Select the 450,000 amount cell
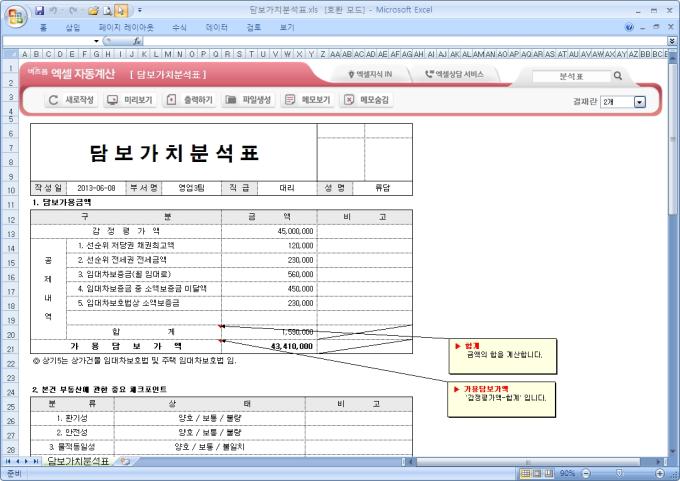The image size is (680, 481). [x=269, y=289]
